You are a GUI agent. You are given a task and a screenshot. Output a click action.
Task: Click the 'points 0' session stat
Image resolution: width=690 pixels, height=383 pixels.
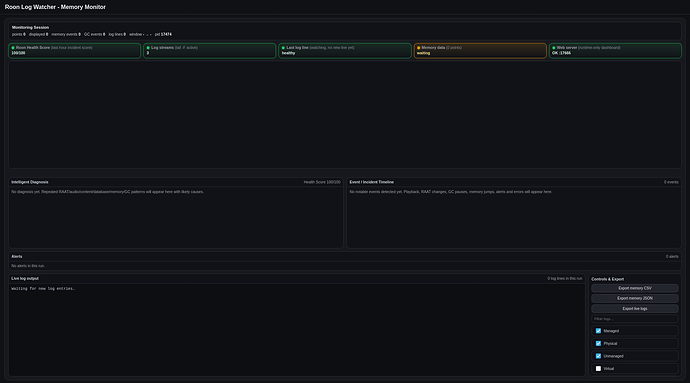(19, 34)
